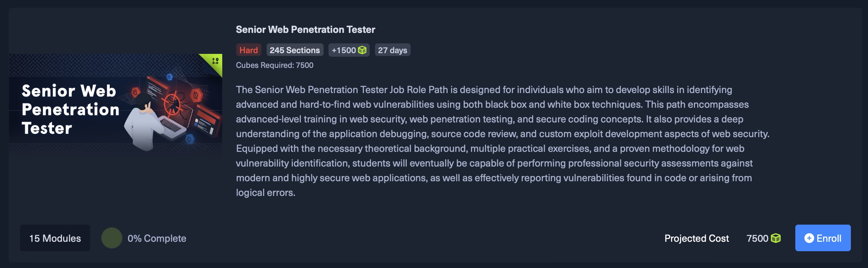Click the white title text on the thumbnail
Screen dimensions: 868x268
pyautogui.click(x=70, y=109)
